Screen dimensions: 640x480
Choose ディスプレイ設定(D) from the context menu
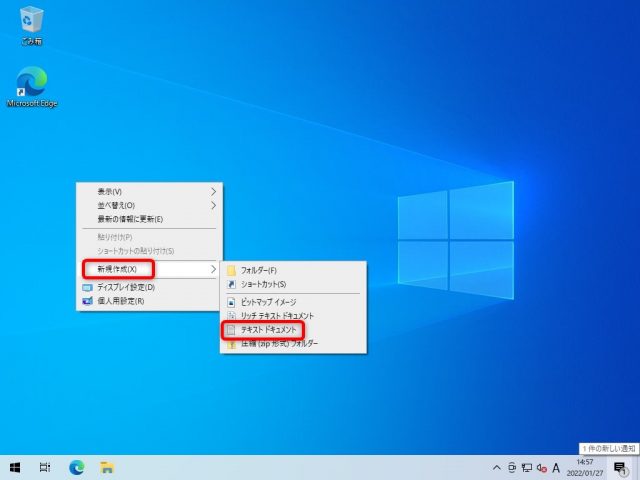pos(150,287)
